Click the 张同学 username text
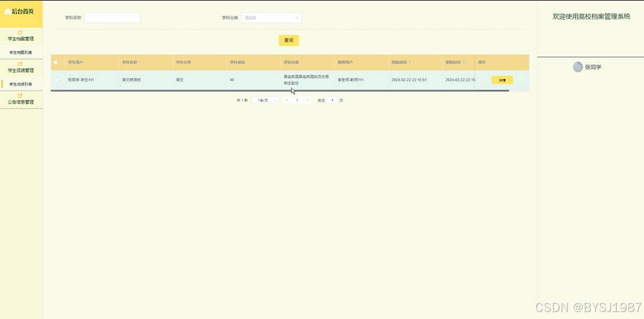Image resolution: width=644 pixels, height=319 pixels. [593, 67]
